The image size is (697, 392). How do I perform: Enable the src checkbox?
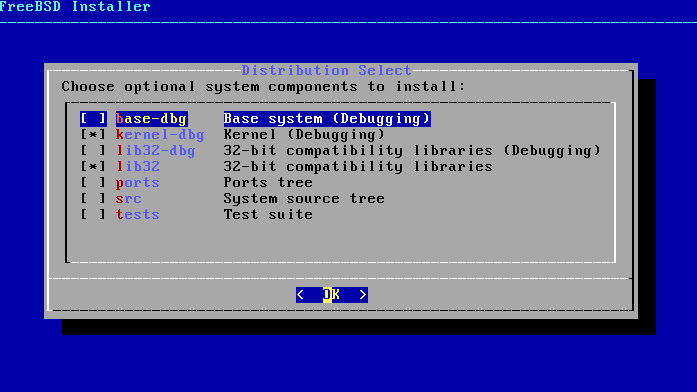(93, 199)
